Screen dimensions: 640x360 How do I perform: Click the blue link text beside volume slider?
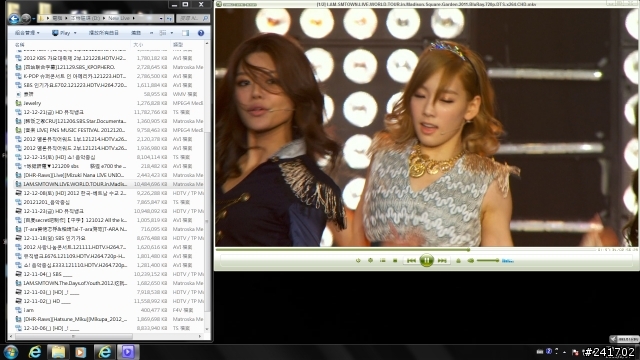tap(508, 261)
